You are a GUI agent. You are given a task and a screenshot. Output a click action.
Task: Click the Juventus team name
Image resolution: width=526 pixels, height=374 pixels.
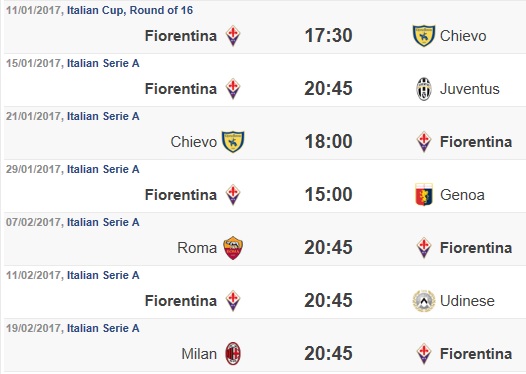click(x=470, y=89)
